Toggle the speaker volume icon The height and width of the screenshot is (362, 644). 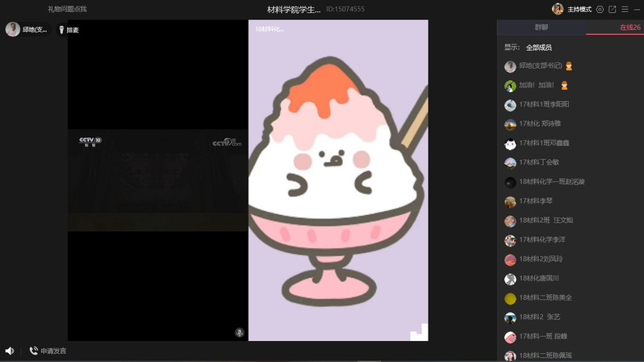pyautogui.click(x=9, y=351)
